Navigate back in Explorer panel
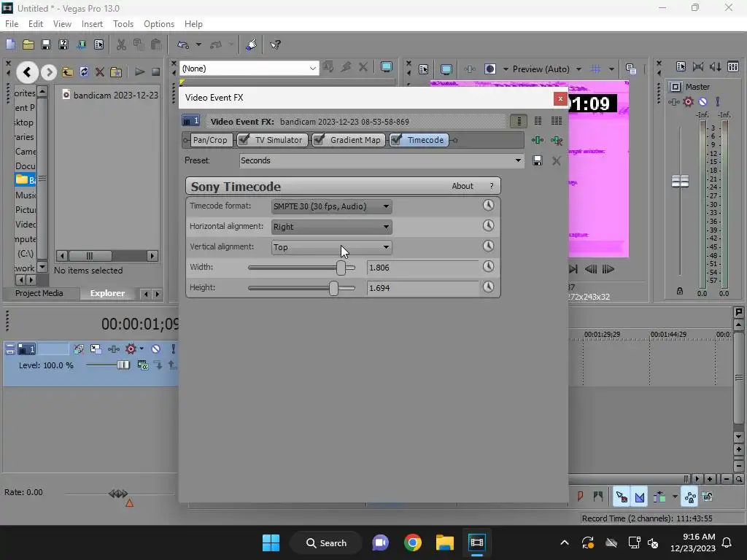This screenshot has width=747, height=560. tap(27, 72)
